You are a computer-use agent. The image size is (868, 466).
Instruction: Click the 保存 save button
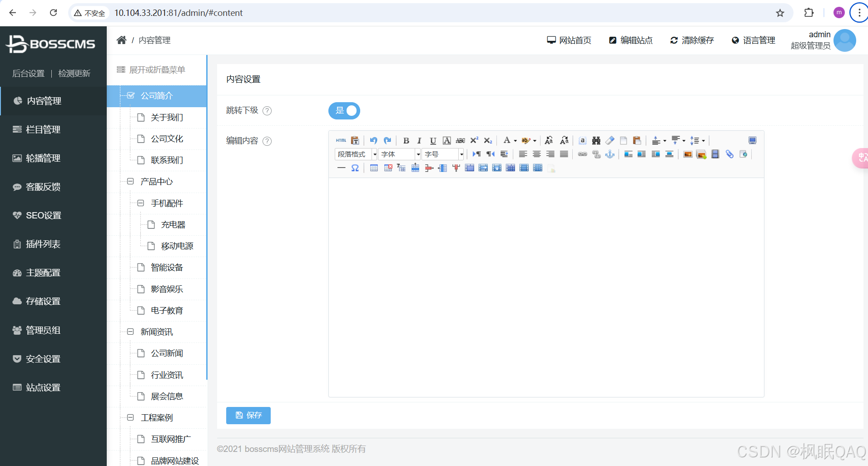click(x=248, y=415)
